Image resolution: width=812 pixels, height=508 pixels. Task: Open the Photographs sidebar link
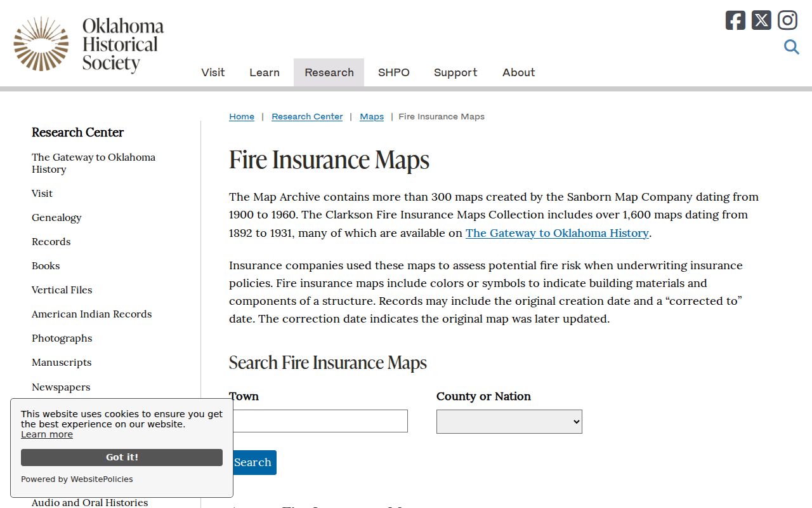click(x=62, y=338)
